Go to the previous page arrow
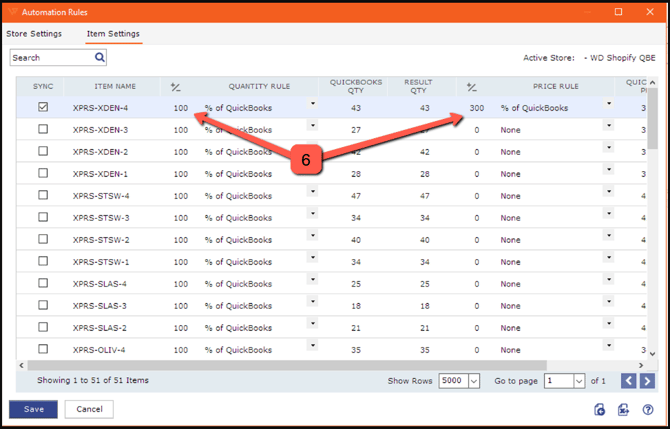This screenshot has width=670, height=429. coord(628,381)
